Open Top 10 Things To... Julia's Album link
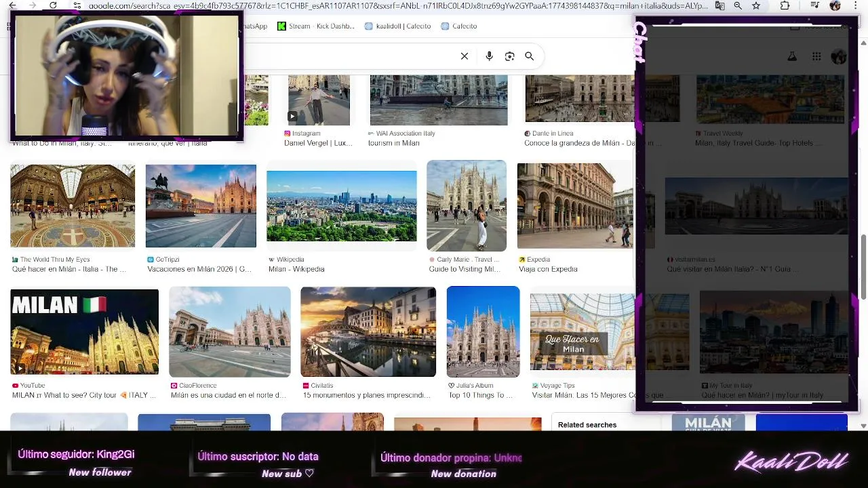Viewport: 868px width, 488px height. tap(481, 395)
